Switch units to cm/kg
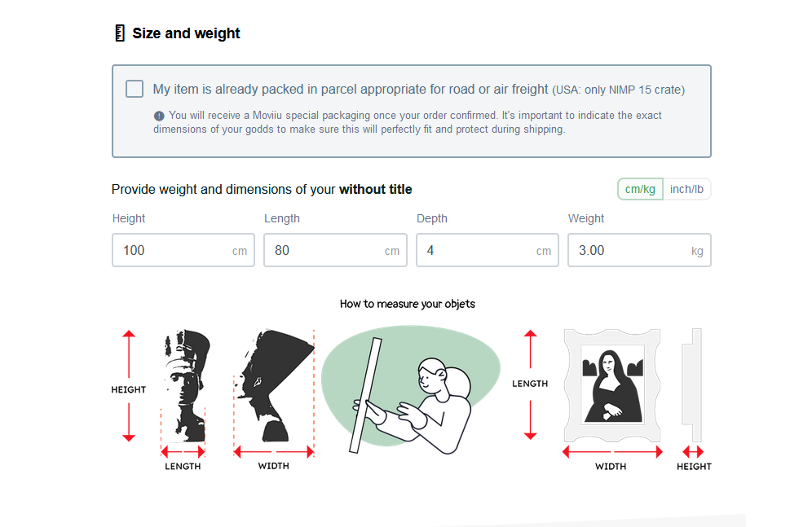 tap(640, 189)
